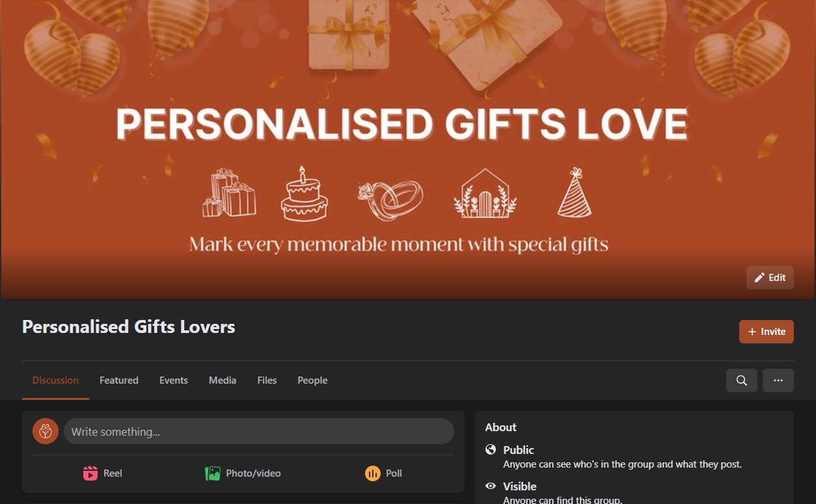Select the Discussion tab
Screen dimensions: 816x504
pos(55,380)
